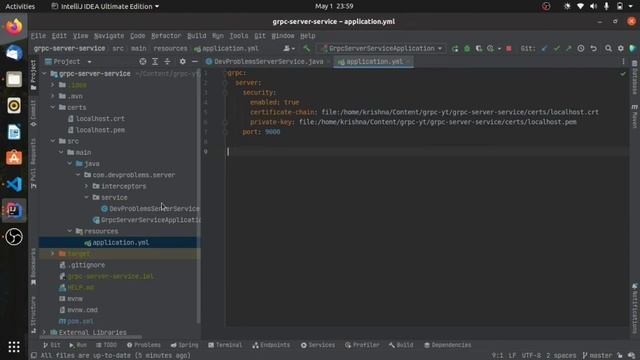Open the Profiler tool window
The image size is (640, 360).
[x=362, y=345]
